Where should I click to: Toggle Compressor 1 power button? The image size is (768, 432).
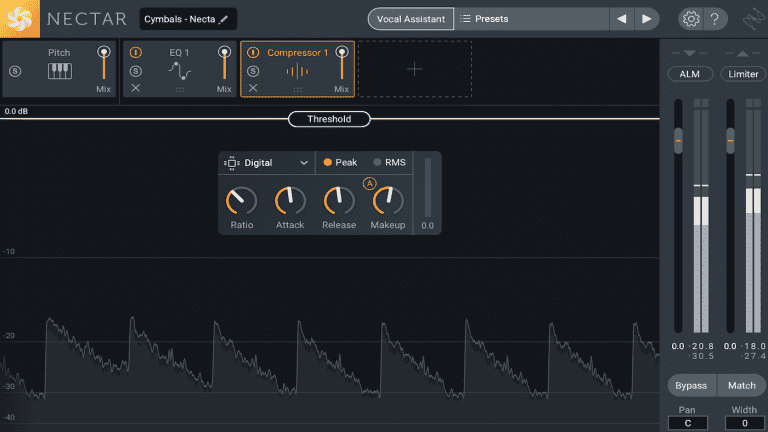click(x=253, y=52)
